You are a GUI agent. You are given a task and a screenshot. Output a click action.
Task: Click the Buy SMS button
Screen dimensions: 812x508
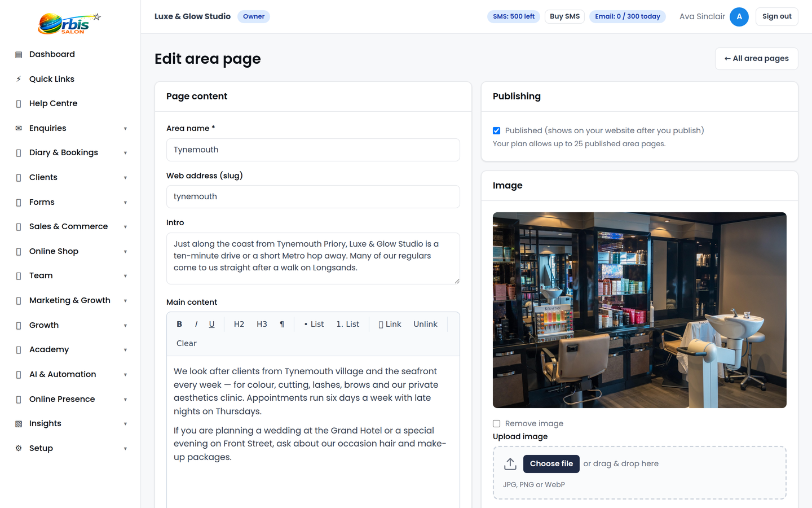564,16
